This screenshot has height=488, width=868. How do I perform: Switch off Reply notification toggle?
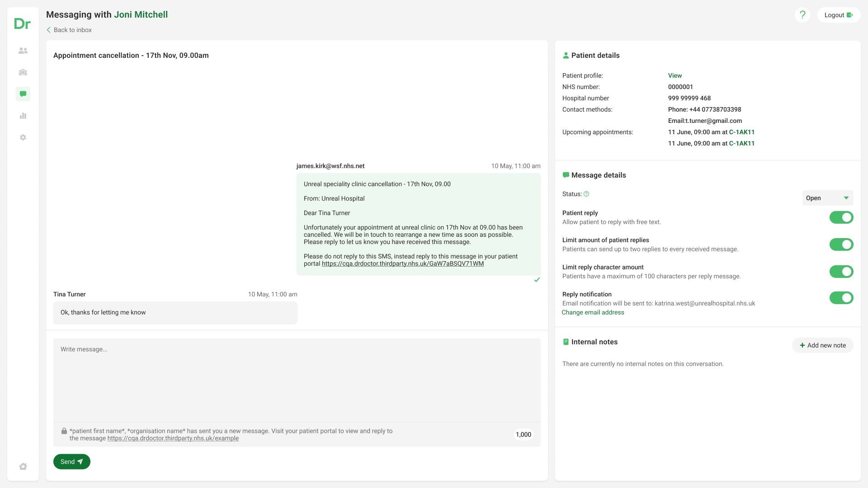(x=841, y=298)
